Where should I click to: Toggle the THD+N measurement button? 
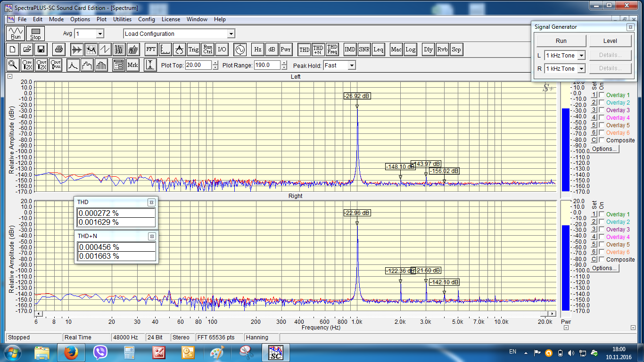(318, 49)
